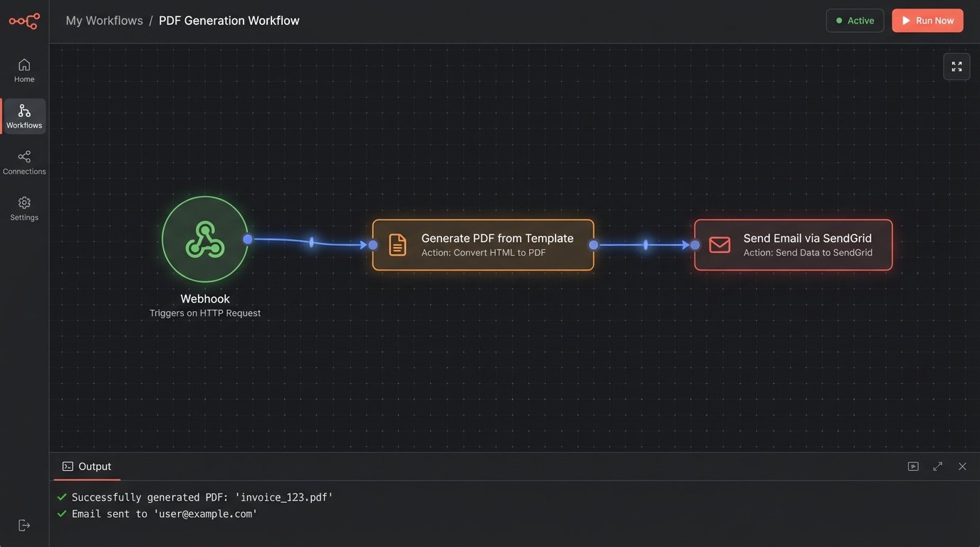The image size is (980, 547).
Task: Navigate to My Workflows breadcrumb
Action: click(x=104, y=21)
